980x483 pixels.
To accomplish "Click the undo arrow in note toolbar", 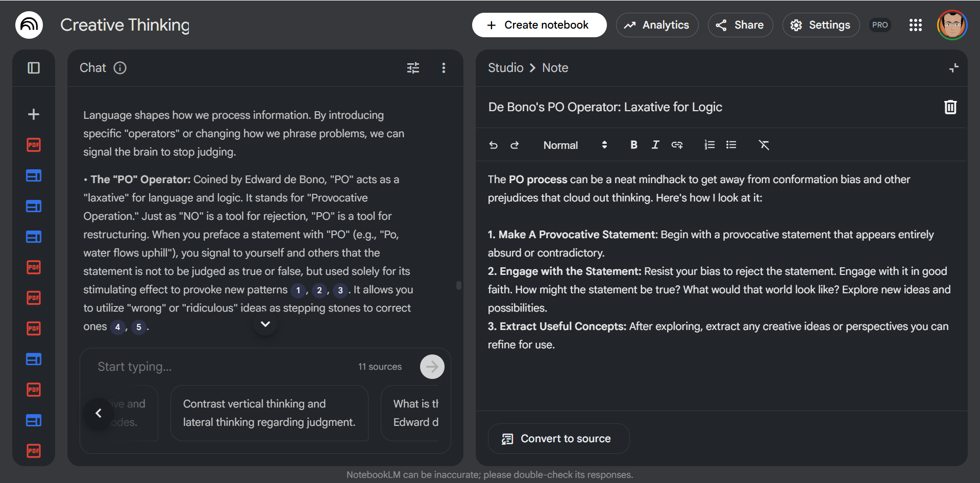I will click(x=493, y=145).
